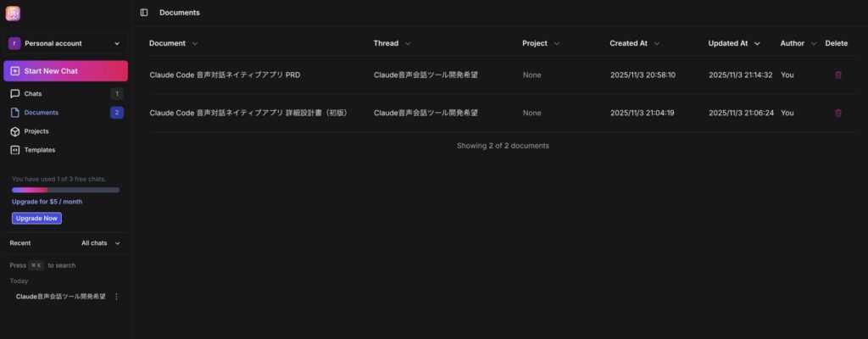The height and width of the screenshot is (339, 868).
Task: Open the Templates section
Action: tap(66, 149)
